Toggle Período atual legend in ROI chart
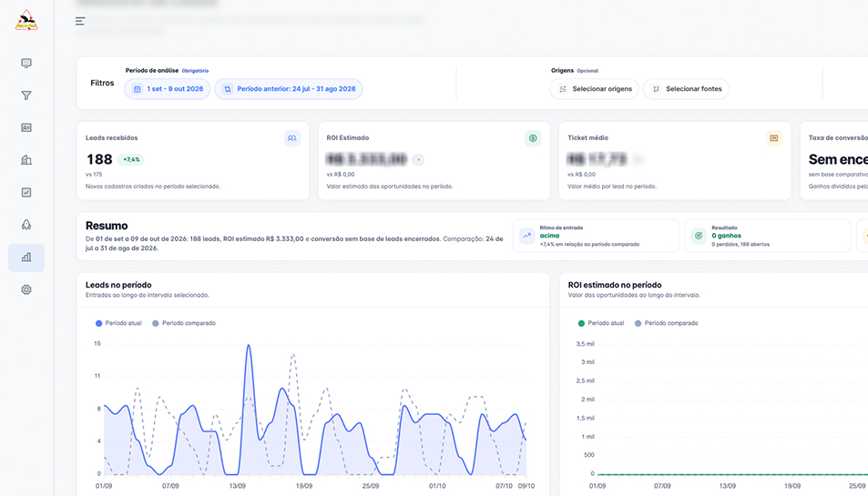This screenshot has width=868, height=496. (600, 323)
